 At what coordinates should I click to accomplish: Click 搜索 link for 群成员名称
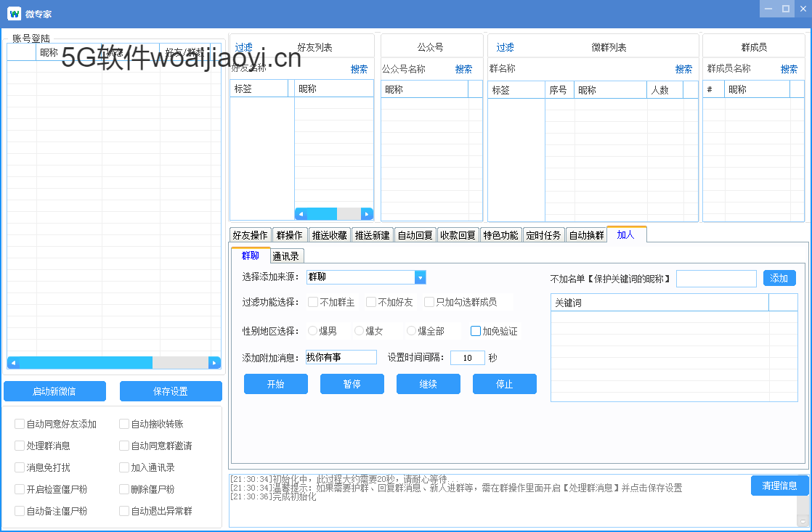789,69
